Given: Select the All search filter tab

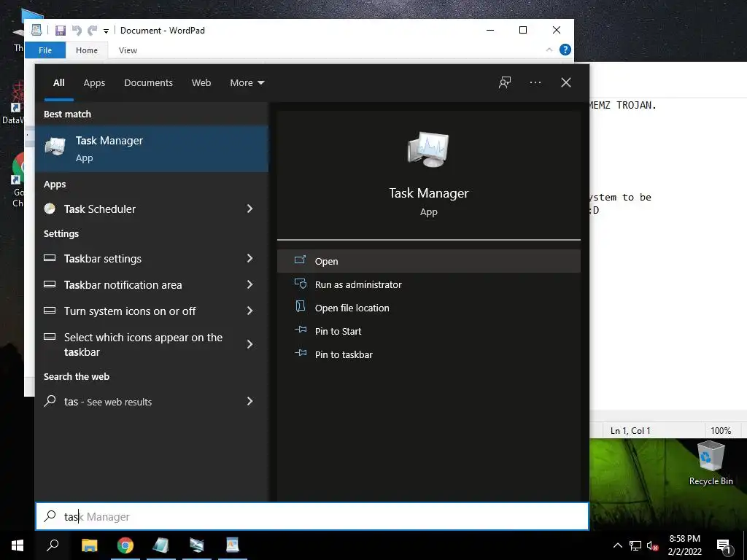Looking at the screenshot, I should 58,83.
